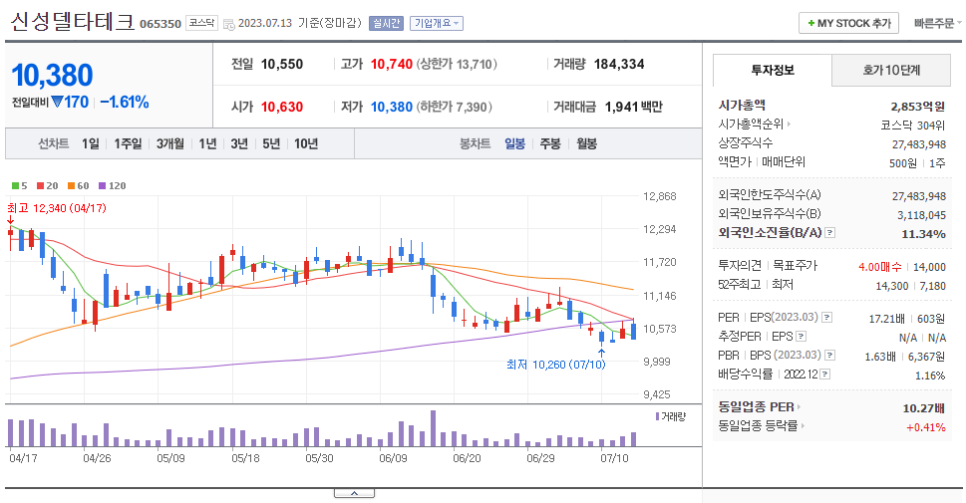The image size is (966, 503).
Task: Collapse chart panel with bottom chevron
Action: [354, 493]
